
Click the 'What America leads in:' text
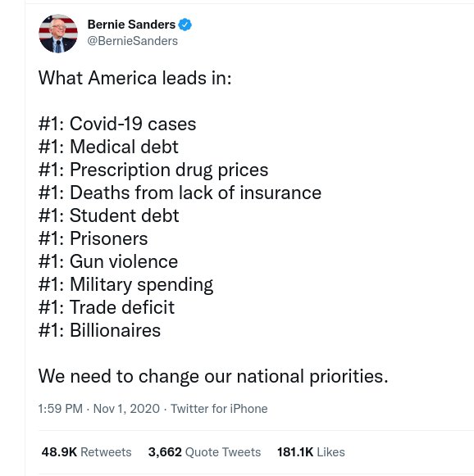pyautogui.click(x=135, y=78)
